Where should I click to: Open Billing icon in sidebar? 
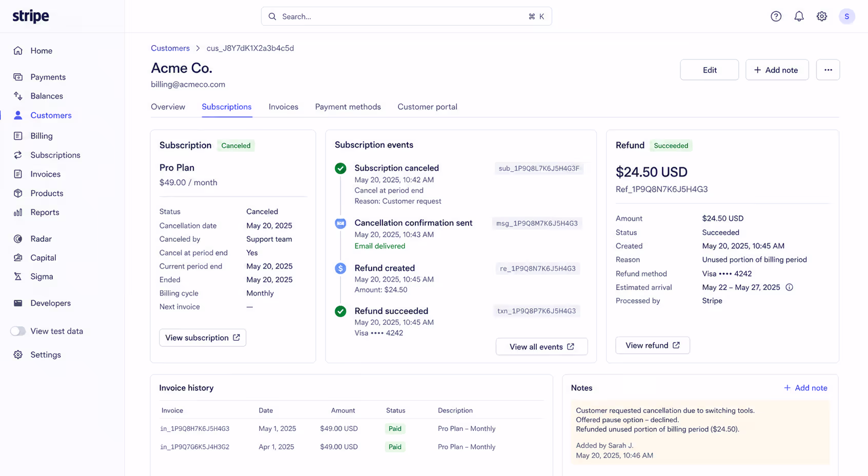18,136
